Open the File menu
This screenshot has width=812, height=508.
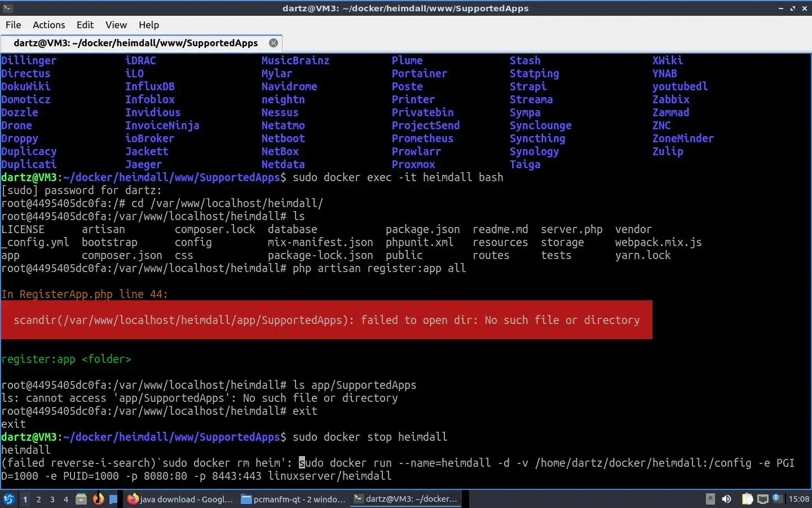click(13, 25)
